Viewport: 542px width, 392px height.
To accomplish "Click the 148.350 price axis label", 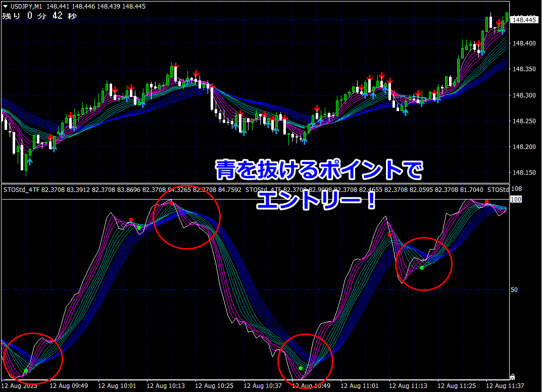I will (524, 69).
